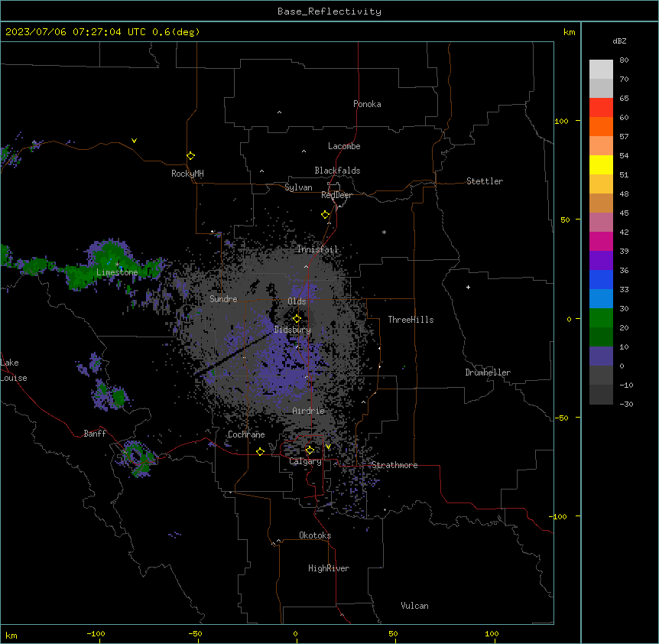The height and width of the screenshot is (644, 659).
Task: Click the white plus marker west of Drumheller
Action: click(468, 287)
